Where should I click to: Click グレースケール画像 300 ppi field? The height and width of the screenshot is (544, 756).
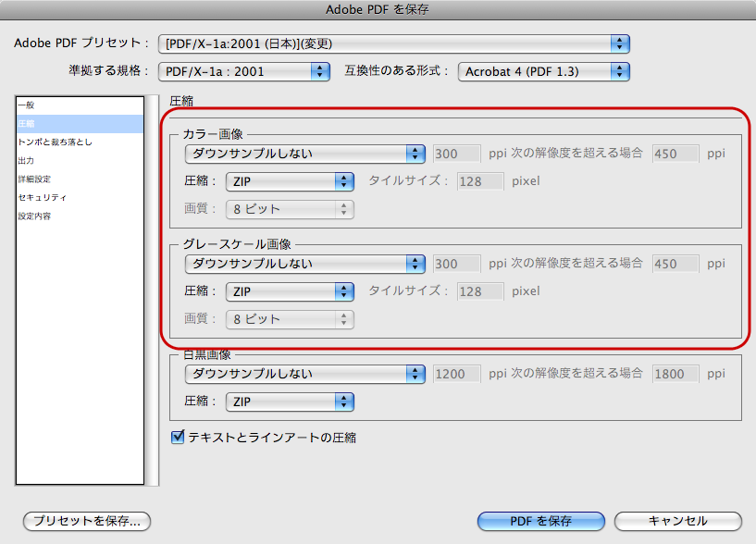[456, 264]
